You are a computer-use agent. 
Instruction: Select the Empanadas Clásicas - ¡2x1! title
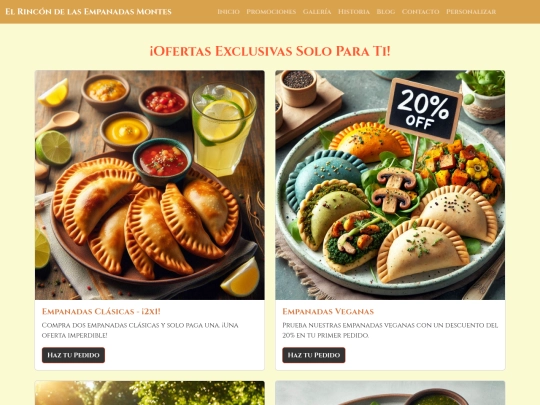pyautogui.click(x=101, y=311)
